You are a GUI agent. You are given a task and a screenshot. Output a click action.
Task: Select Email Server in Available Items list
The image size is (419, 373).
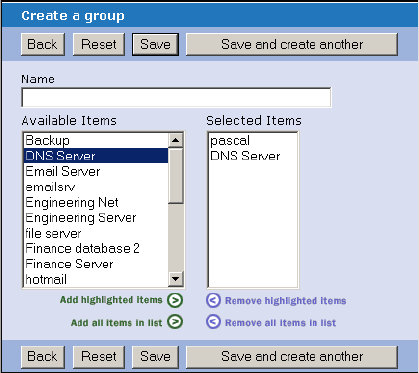96,171
